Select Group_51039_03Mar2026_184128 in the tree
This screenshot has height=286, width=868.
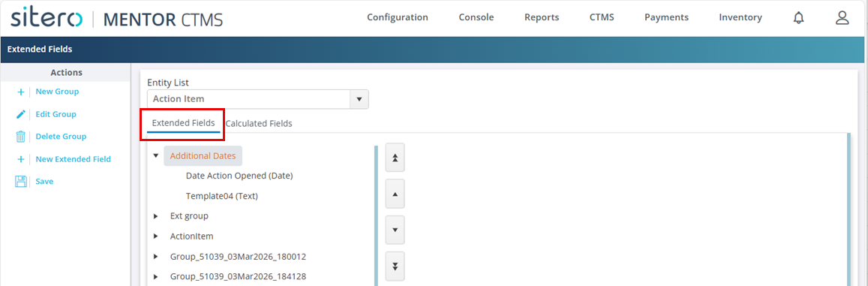(238, 276)
